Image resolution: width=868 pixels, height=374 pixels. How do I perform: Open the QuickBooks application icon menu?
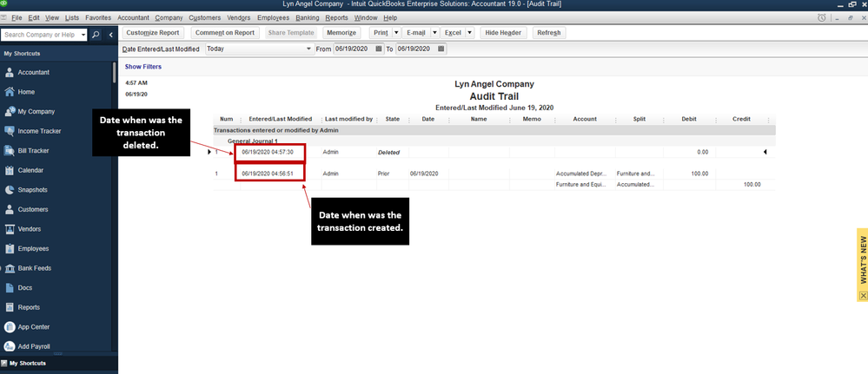point(3,3)
